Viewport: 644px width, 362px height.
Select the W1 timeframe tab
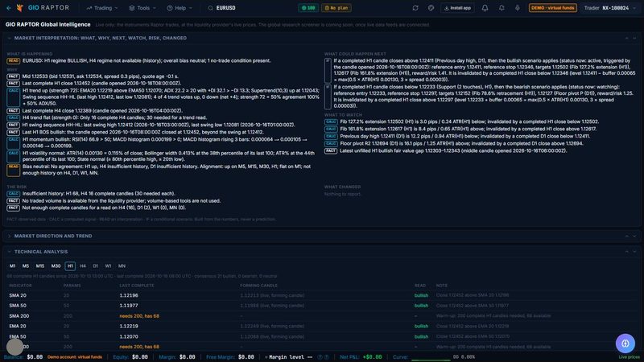point(108,266)
